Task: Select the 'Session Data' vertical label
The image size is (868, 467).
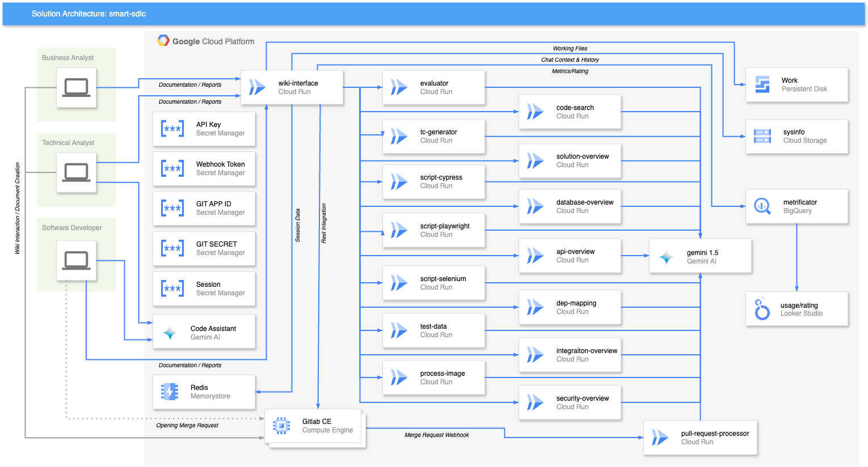Action: tap(298, 226)
